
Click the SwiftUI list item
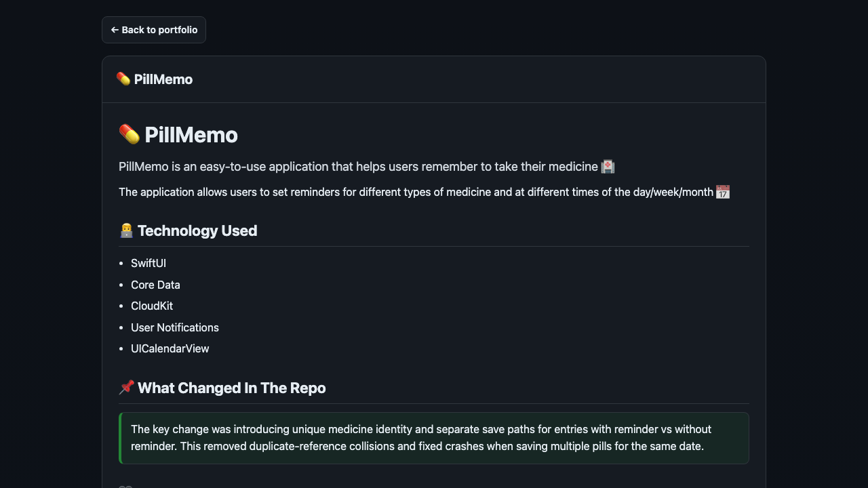(148, 263)
